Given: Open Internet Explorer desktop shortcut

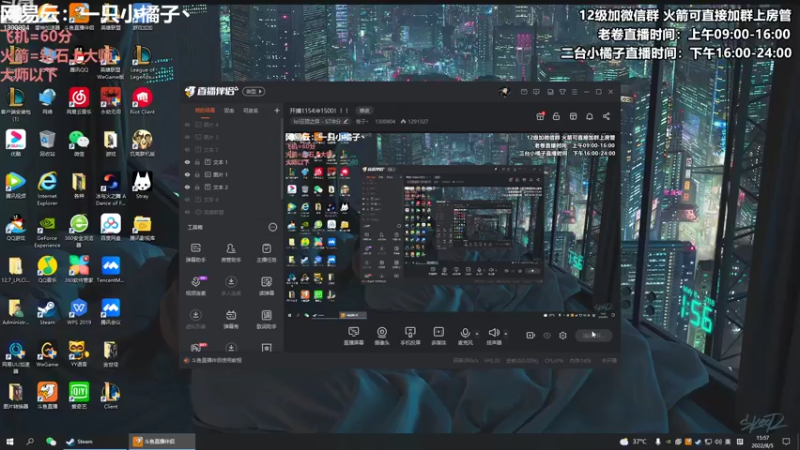Looking at the screenshot, I should 47,188.
